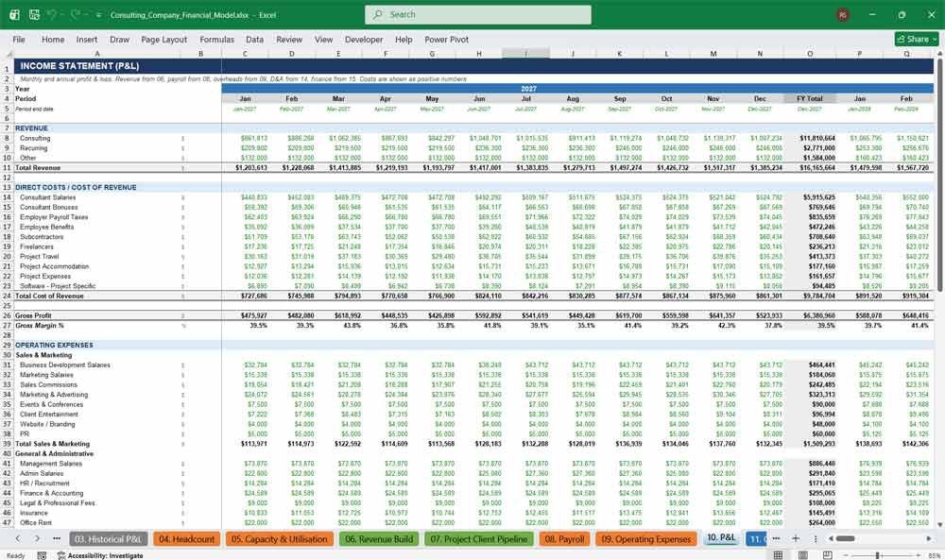Open the Data ribbon tab
945x560 pixels.
[254, 39]
